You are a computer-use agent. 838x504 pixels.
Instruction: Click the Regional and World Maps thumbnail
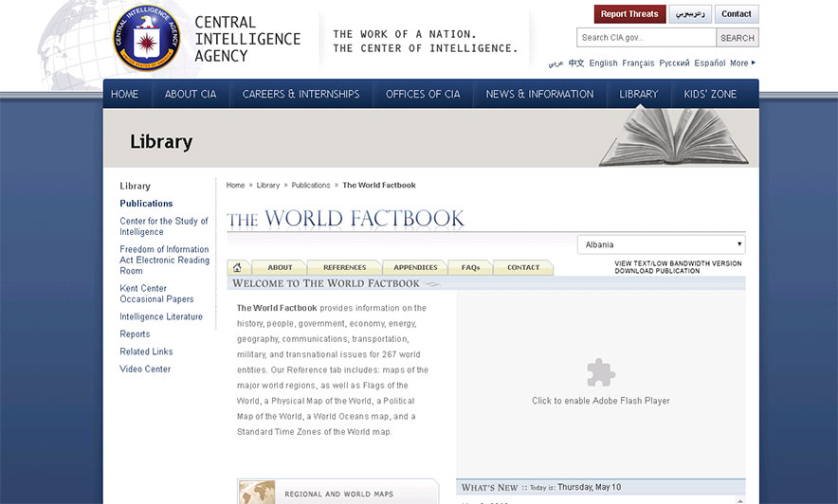pyautogui.click(x=258, y=493)
